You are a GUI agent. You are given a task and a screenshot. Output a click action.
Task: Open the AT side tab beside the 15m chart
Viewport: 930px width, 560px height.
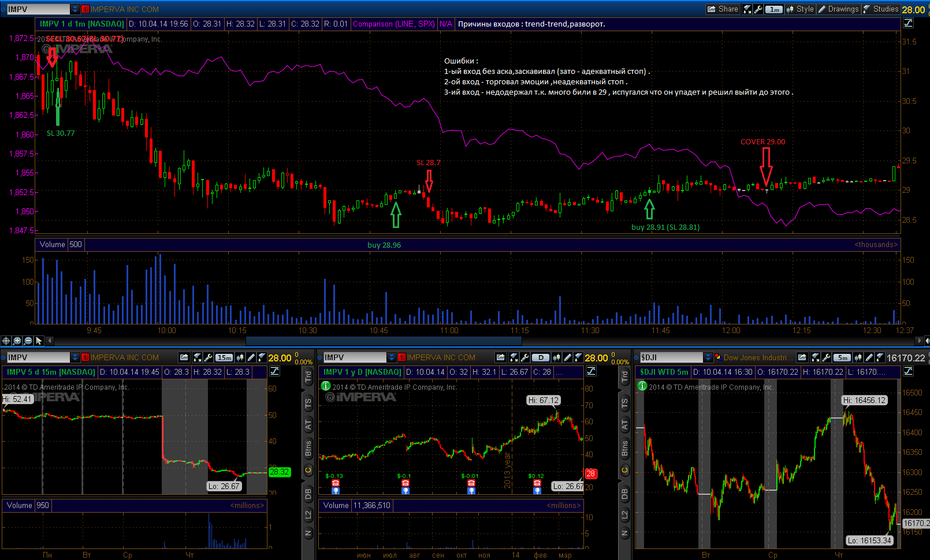(x=308, y=425)
